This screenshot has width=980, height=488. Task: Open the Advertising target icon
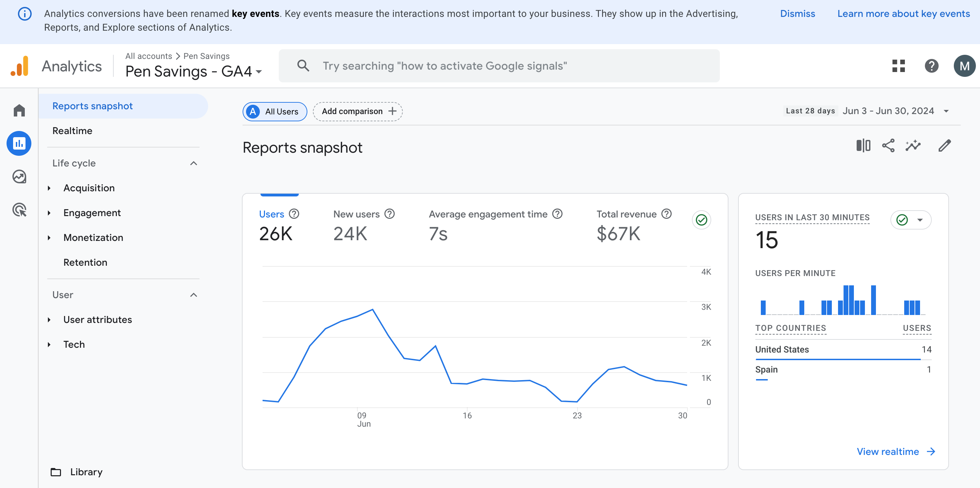click(19, 210)
